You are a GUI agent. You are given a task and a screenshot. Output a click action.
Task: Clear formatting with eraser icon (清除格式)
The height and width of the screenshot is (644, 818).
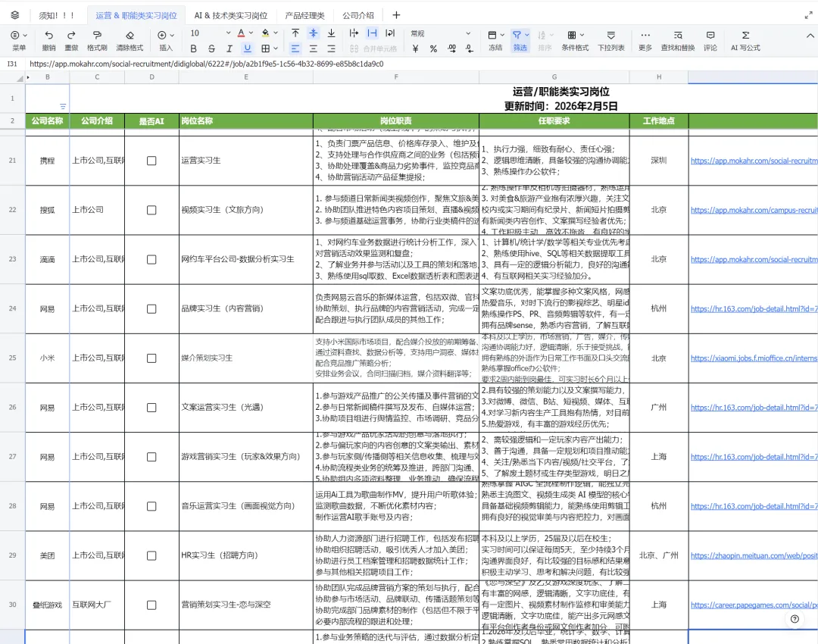click(x=130, y=40)
